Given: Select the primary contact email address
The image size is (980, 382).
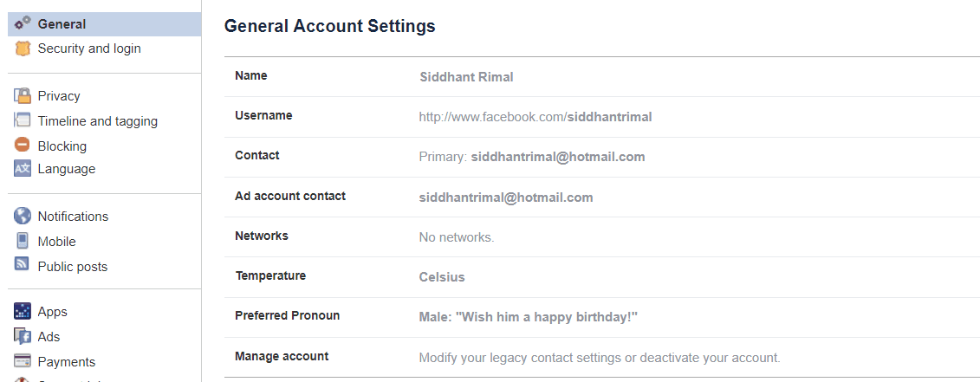Looking at the screenshot, I should [557, 157].
